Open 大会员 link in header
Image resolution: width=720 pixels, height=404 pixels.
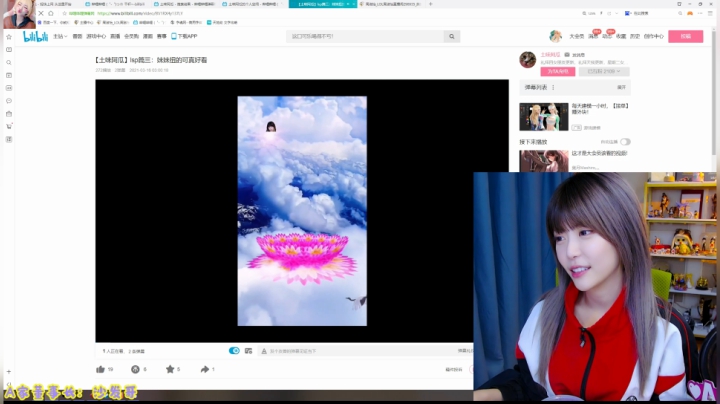[x=576, y=36]
